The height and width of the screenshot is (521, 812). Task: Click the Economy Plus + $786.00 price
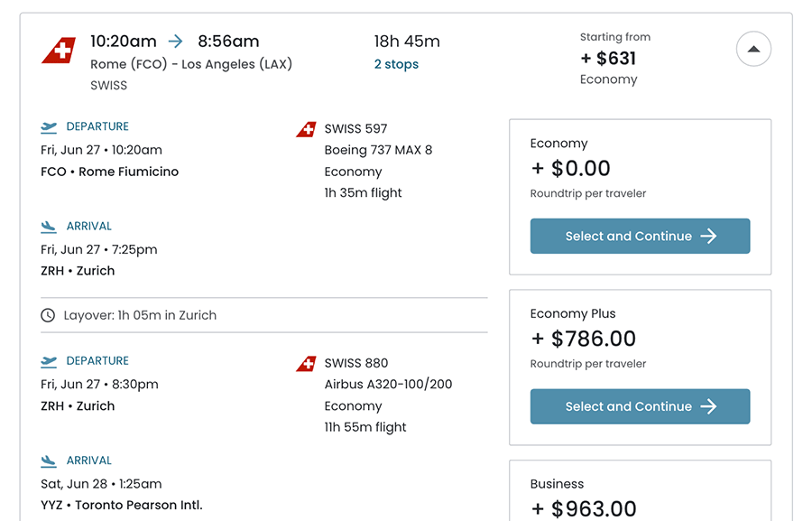pyautogui.click(x=583, y=339)
